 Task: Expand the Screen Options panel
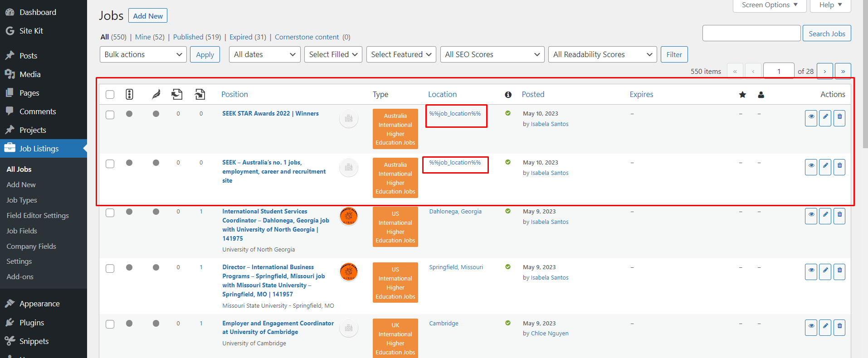(770, 5)
